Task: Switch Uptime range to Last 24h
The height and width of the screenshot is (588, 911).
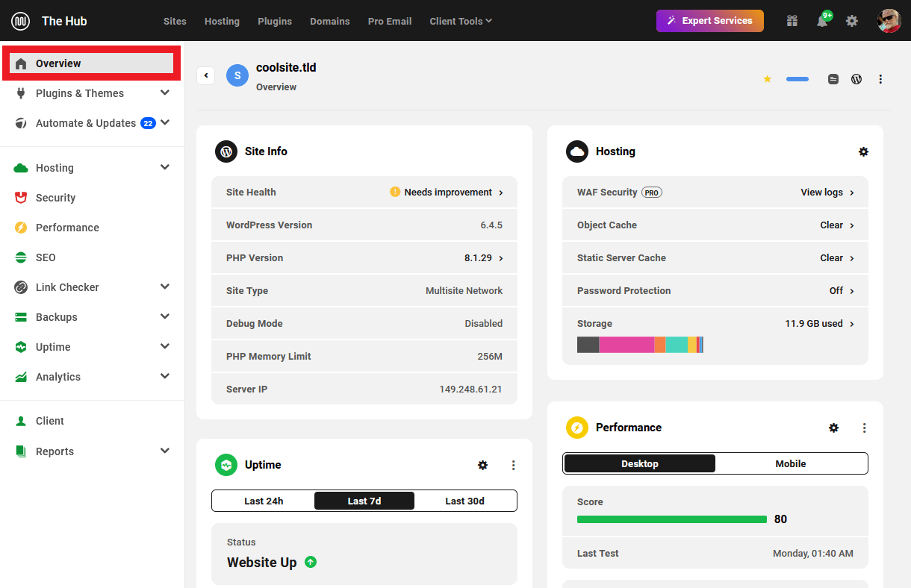Action: pos(264,501)
